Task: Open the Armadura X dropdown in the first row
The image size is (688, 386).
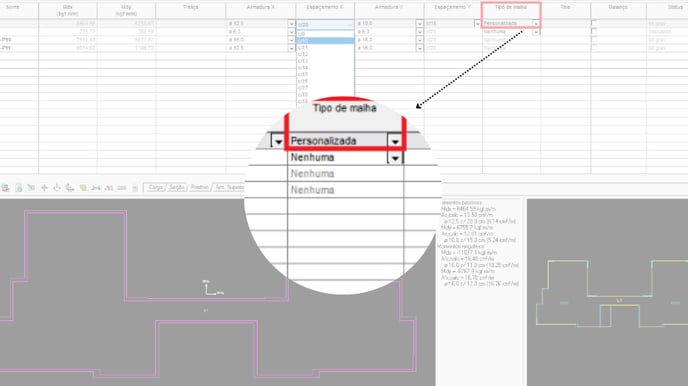Action: point(291,24)
